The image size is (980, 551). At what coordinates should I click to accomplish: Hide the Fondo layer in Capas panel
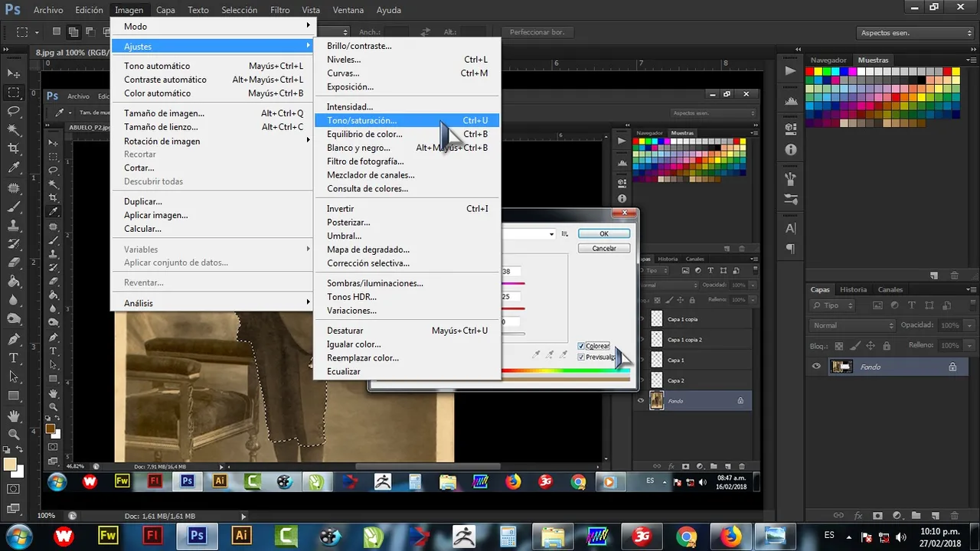point(816,367)
